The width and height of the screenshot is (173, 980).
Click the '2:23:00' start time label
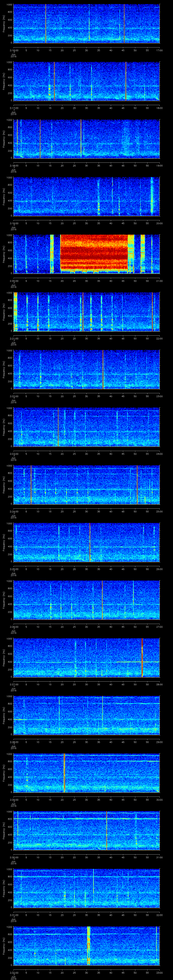tap(14, 454)
